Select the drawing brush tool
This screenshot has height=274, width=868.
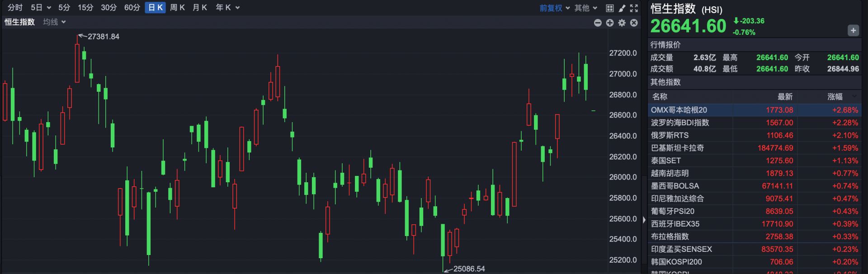click(x=622, y=8)
